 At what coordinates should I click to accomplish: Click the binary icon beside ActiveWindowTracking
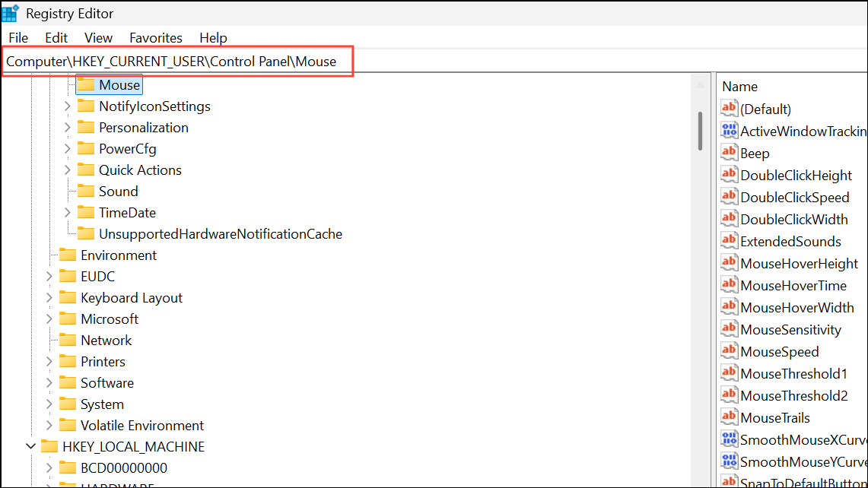click(729, 130)
